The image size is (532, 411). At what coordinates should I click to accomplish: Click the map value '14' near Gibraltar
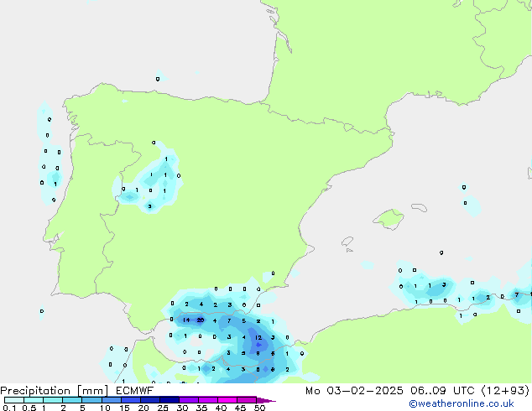pos(186,320)
